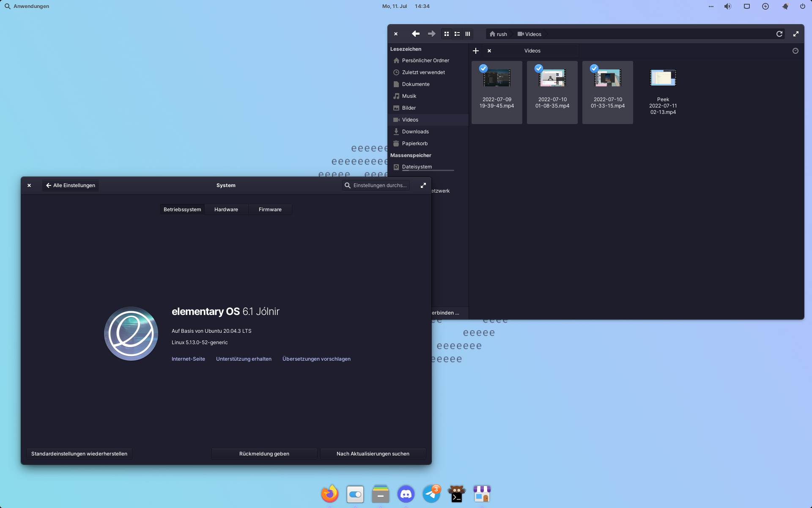Open Unterstützung erhalten link
This screenshot has height=508, width=812.
pyautogui.click(x=244, y=359)
